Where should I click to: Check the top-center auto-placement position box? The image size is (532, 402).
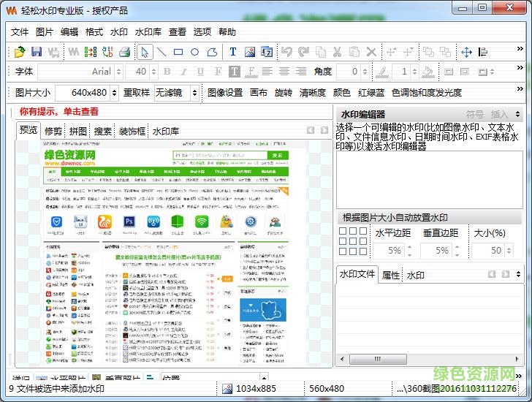[x=353, y=231]
